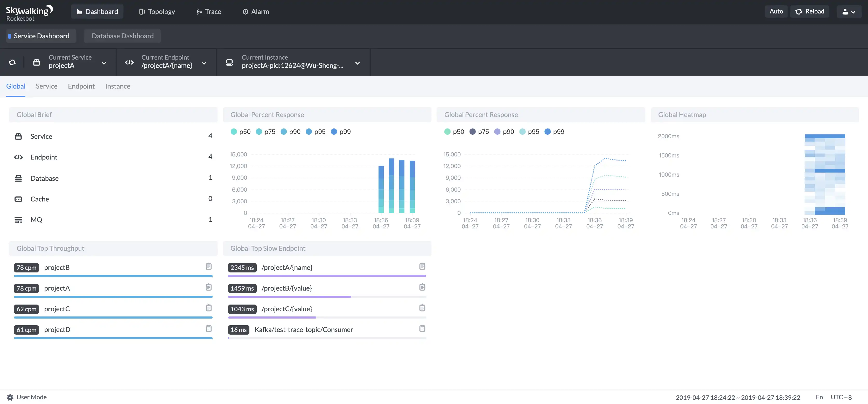This screenshot has width=868, height=404.
Task: Toggle the p99 legend on left chart
Action: coord(340,132)
